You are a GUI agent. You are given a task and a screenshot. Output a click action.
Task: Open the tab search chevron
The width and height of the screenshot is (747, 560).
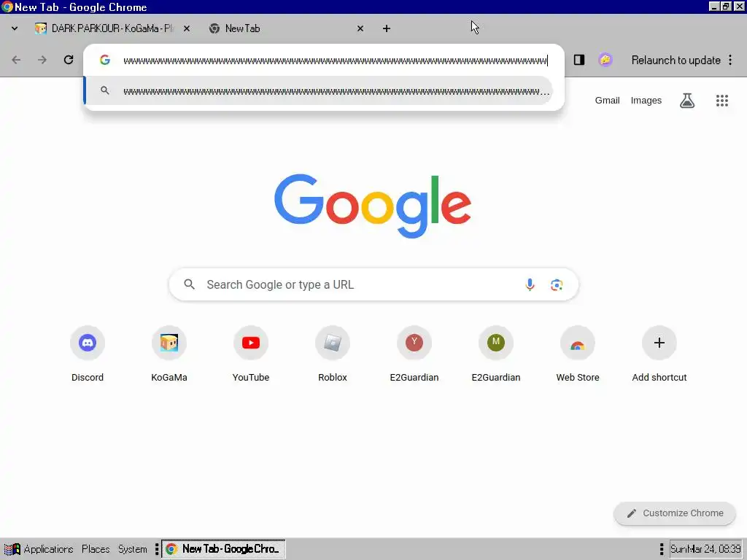[x=15, y=28]
